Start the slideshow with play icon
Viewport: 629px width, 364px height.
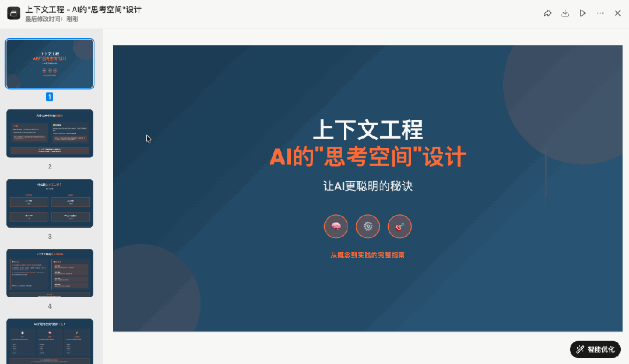582,13
